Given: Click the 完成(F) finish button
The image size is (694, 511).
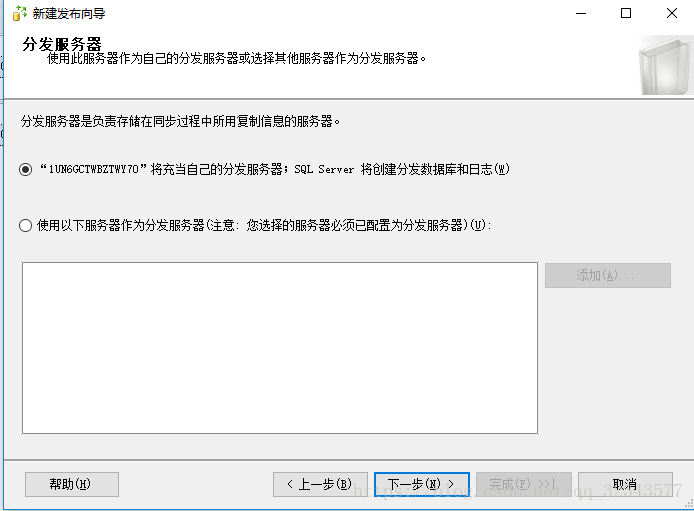Looking at the screenshot, I should pyautogui.click(x=524, y=484).
